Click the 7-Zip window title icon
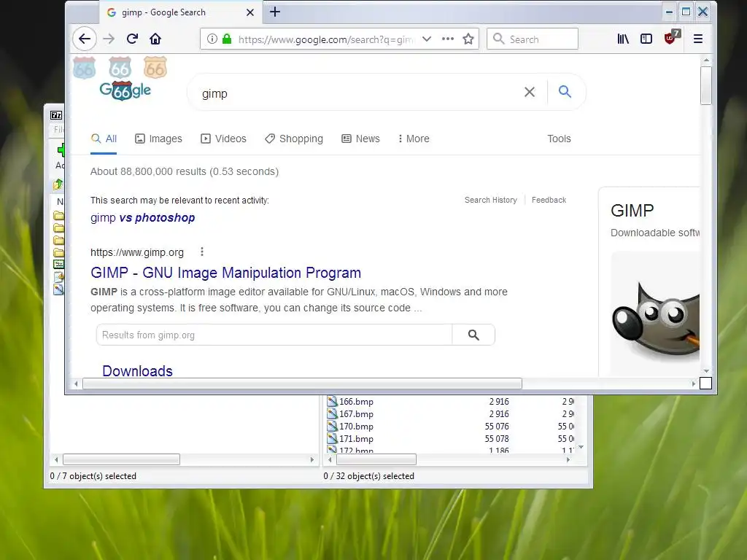 pyautogui.click(x=56, y=115)
